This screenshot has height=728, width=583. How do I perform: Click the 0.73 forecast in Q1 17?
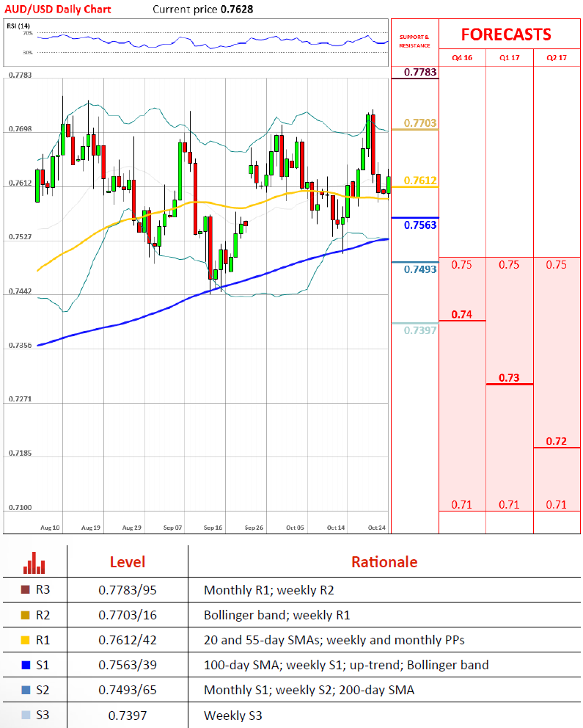509,378
